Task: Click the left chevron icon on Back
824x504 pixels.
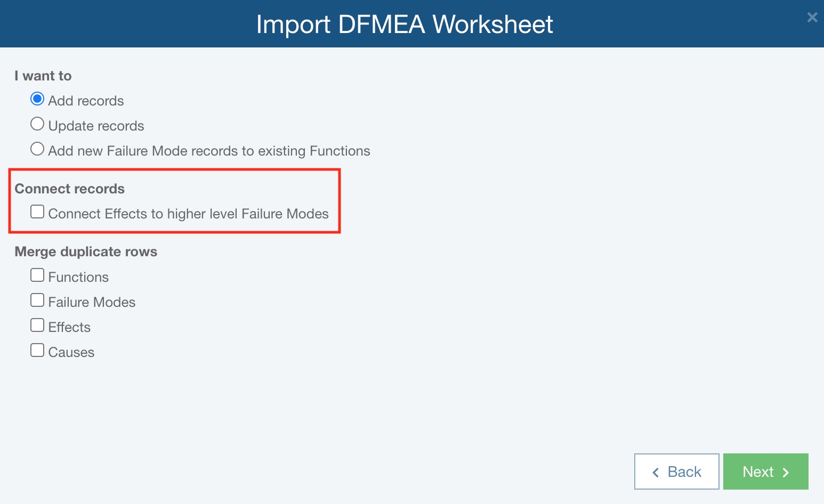Action: 656,473
